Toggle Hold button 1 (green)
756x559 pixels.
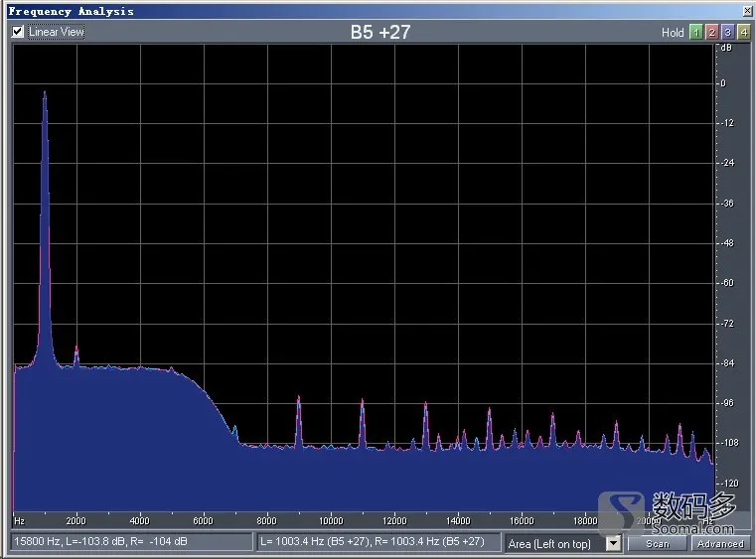[696, 33]
